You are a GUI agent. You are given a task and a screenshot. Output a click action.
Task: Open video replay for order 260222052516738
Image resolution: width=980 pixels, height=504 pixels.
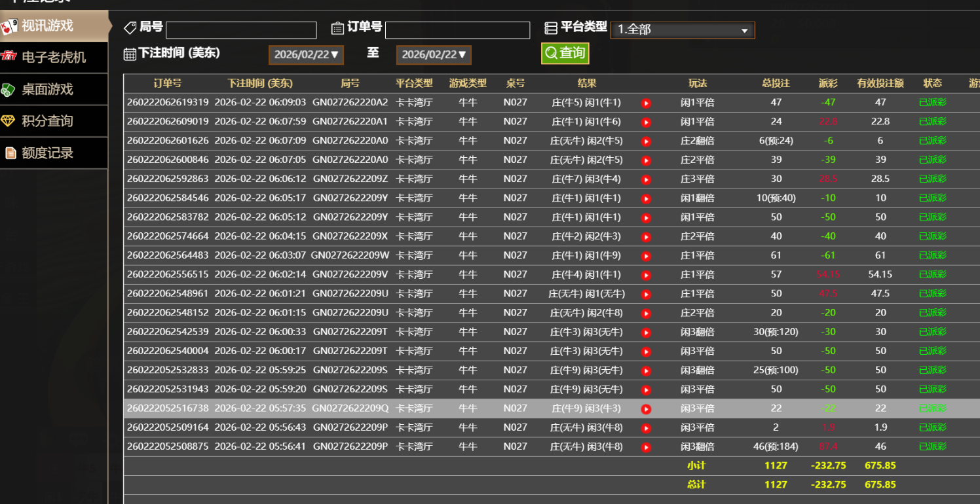pyautogui.click(x=646, y=409)
